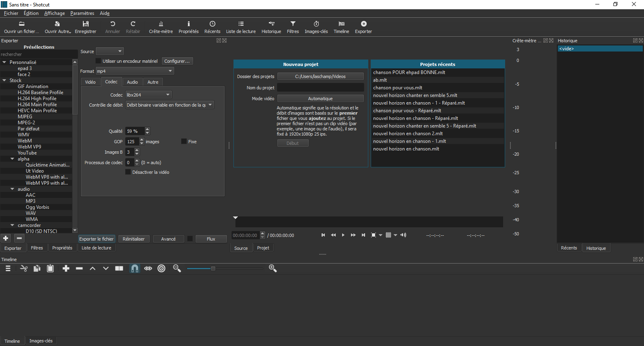Enable Utiliser un encodeur matériel checkbox

click(x=98, y=61)
